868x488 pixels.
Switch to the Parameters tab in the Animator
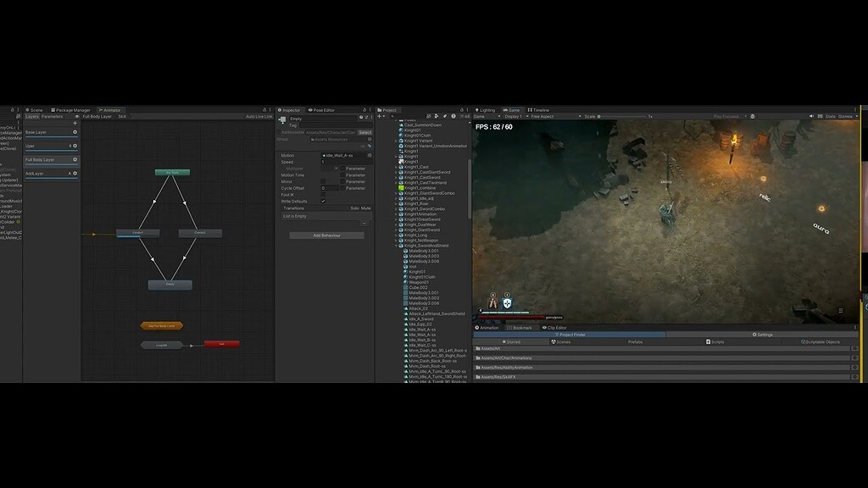[52, 116]
